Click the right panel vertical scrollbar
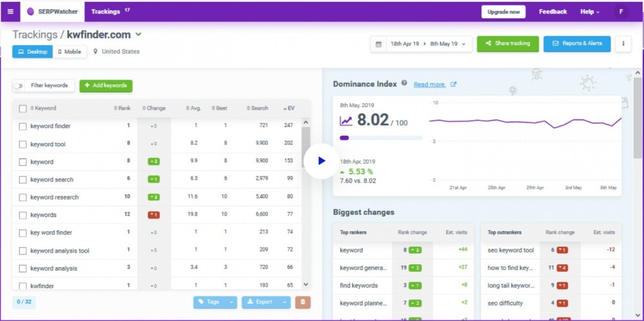 pos(638,117)
